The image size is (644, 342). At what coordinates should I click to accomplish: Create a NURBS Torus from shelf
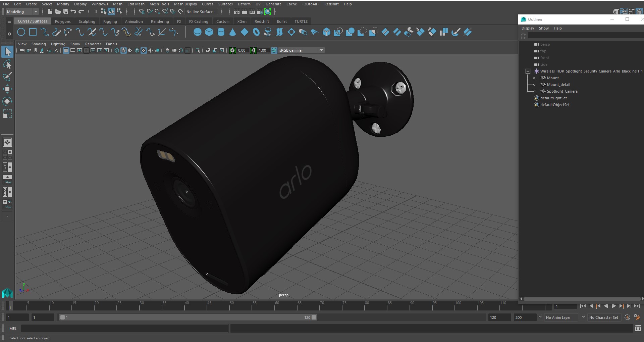click(x=256, y=32)
